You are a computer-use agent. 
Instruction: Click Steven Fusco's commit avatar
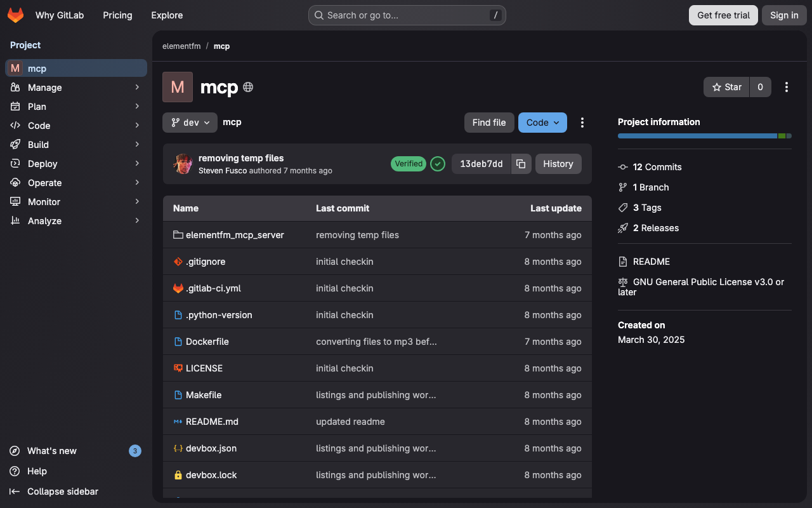[183, 164]
